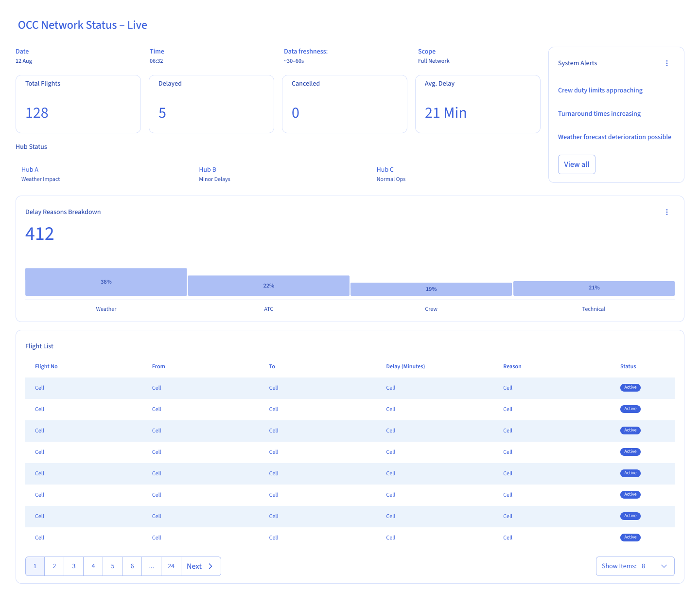Select the Weather 38% delay bar
This screenshot has width=700, height=593.
[106, 282]
